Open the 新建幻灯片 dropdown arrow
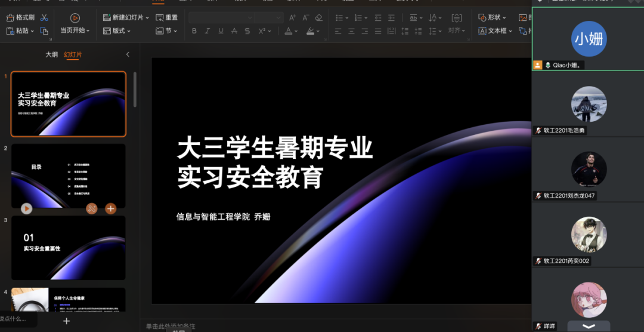 click(147, 18)
